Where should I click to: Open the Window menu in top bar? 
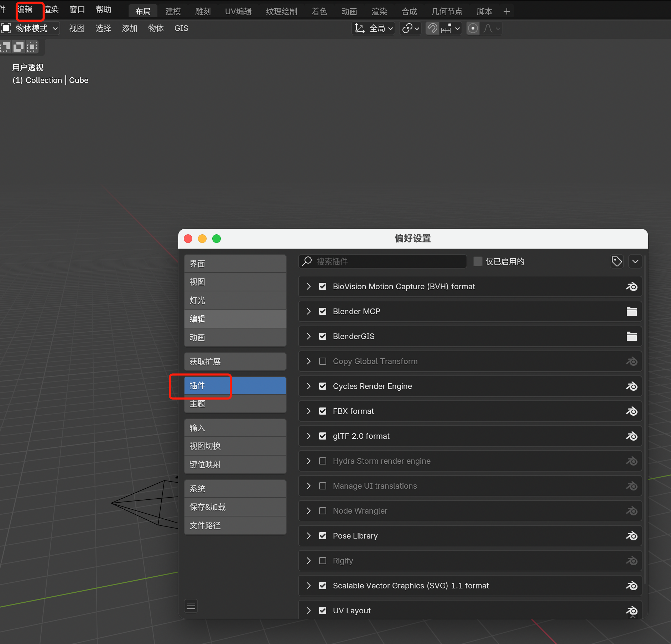[77, 10]
